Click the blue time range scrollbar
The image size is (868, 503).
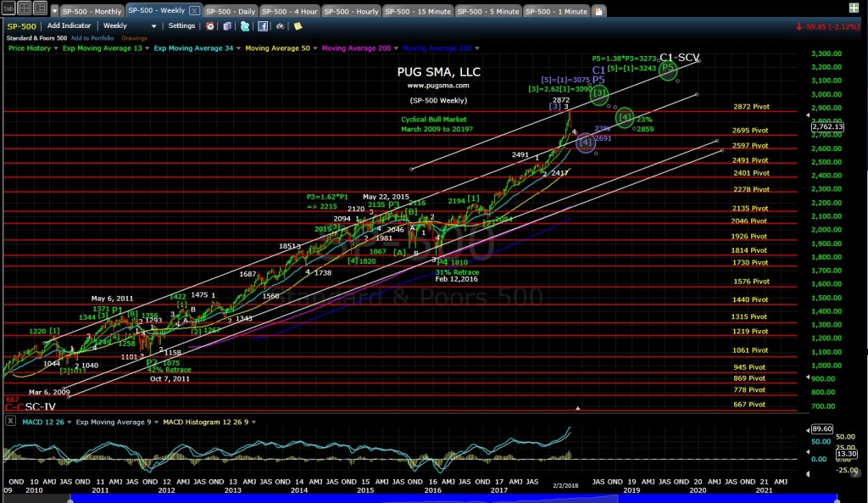tap(453, 499)
